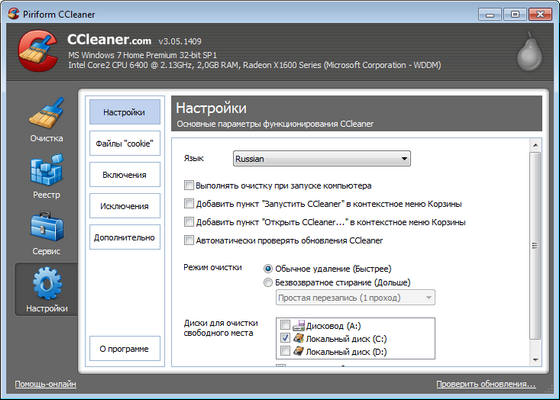Uncheck the Локальный диск (C:) checkbox

(285, 338)
